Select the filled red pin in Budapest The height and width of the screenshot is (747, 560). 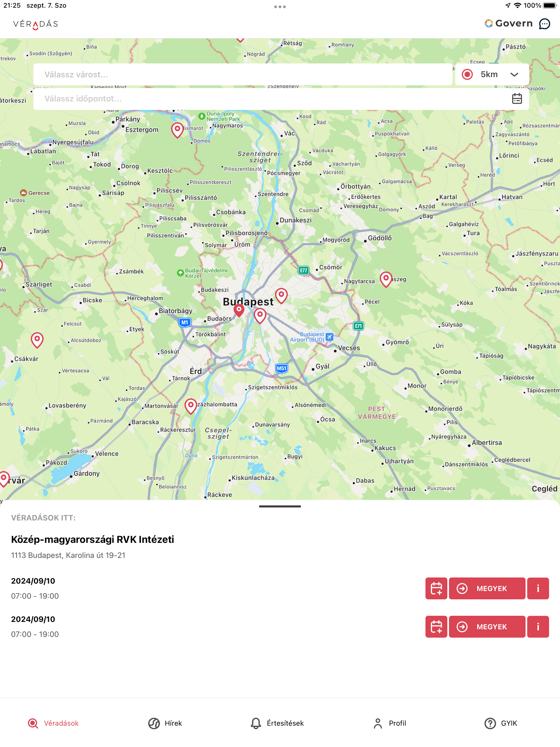pos(239,310)
